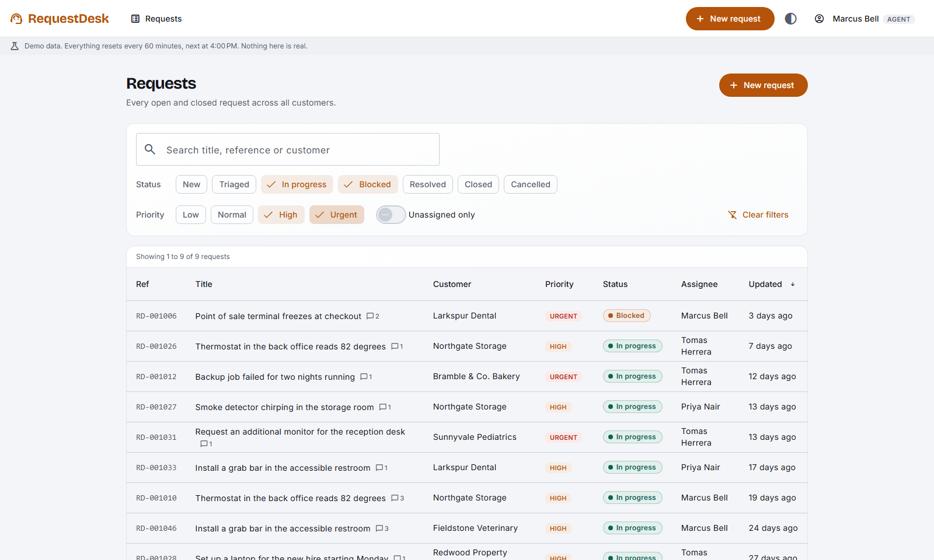
Task: Open Point of sale terminal freezes request
Action: (x=278, y=316)
